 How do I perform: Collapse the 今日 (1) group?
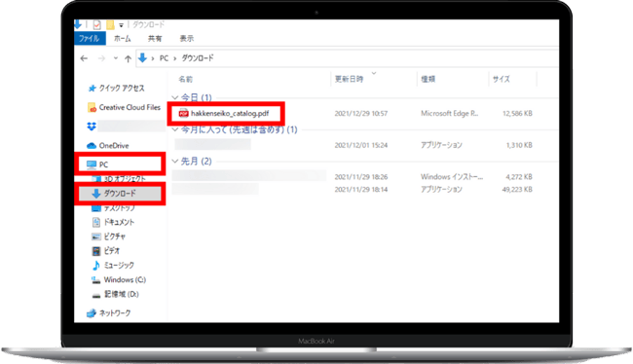pos(174,97)
